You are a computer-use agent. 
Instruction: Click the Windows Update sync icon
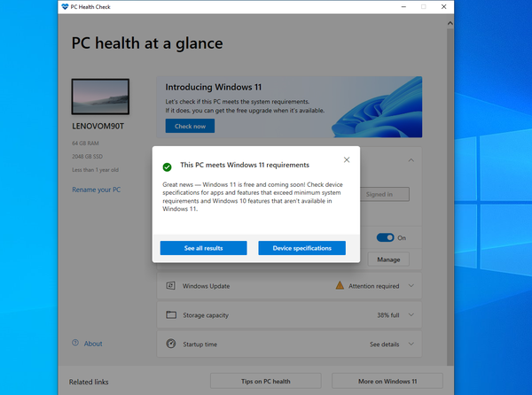[x=169, y=286]
